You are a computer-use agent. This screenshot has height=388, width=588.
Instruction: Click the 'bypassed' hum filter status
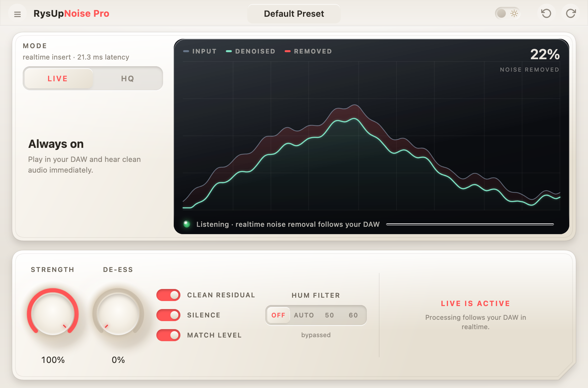pyautogui.click(x=316, y=335)
